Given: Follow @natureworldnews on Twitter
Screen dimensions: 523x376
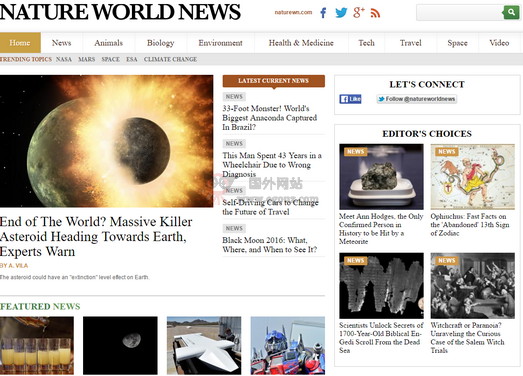Looking at the screenshot, I should pyautogui.click(x=417, y=99).
